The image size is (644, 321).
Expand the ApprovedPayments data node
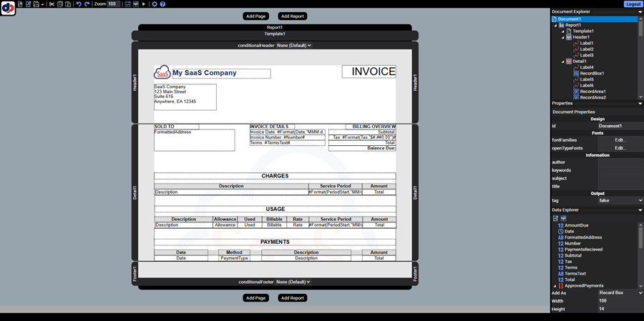555,286
